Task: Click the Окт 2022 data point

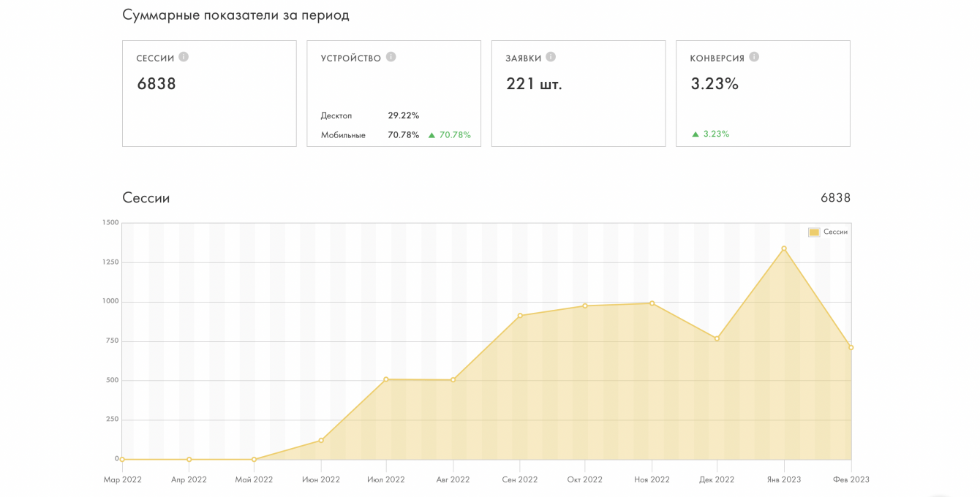Action: (x=585, y=306)
